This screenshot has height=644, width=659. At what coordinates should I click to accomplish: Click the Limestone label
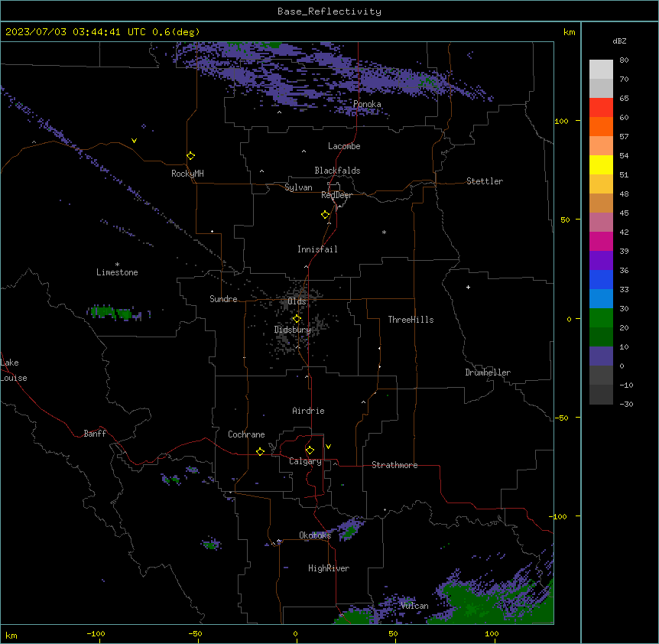click(117, 272)
